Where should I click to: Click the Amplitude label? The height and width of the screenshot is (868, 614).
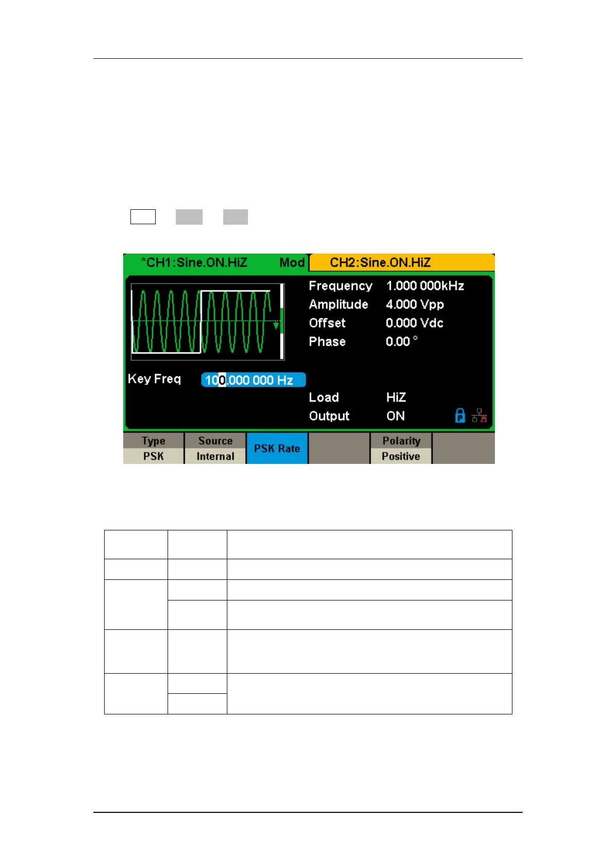coord(338,305)
